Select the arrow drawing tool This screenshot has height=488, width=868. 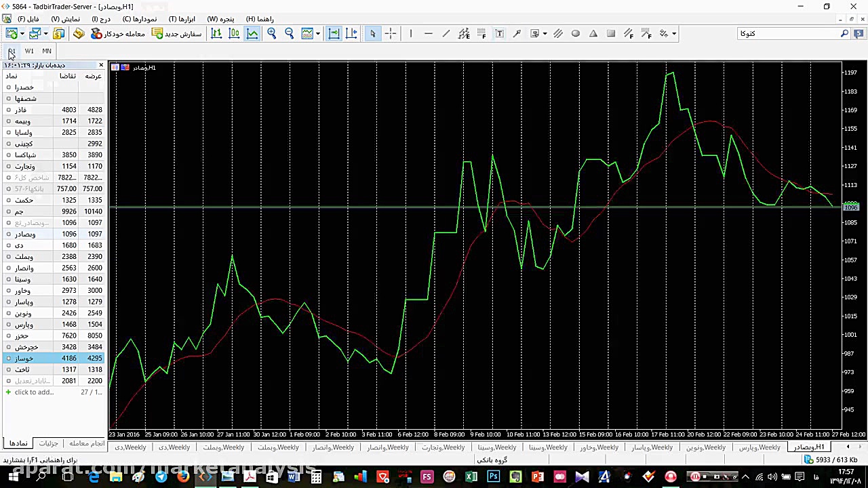click(517, 33)
